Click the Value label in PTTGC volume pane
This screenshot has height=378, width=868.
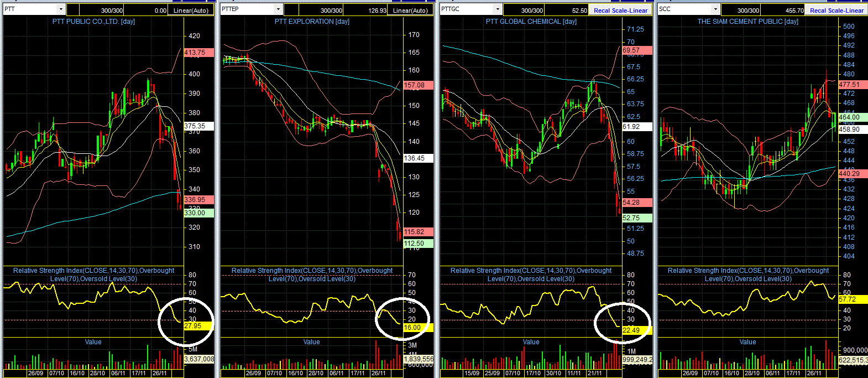click(x=531, y=342)
